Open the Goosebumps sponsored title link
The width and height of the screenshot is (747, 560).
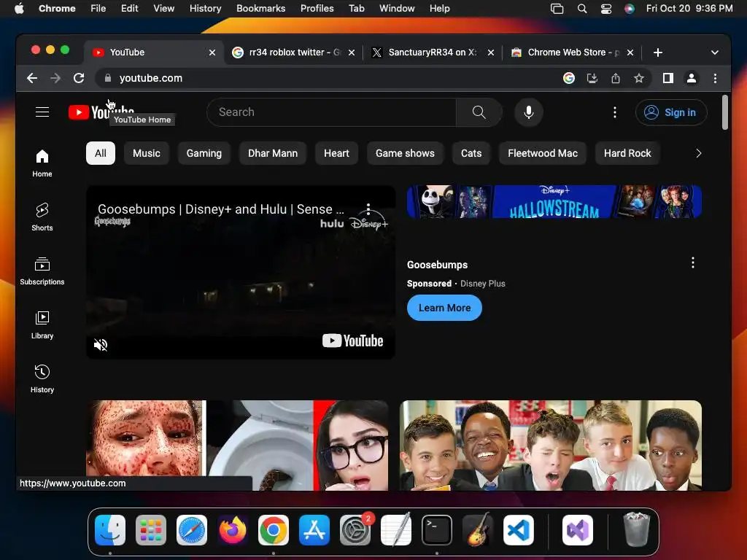pyautogui.click(x=437, y=265)
